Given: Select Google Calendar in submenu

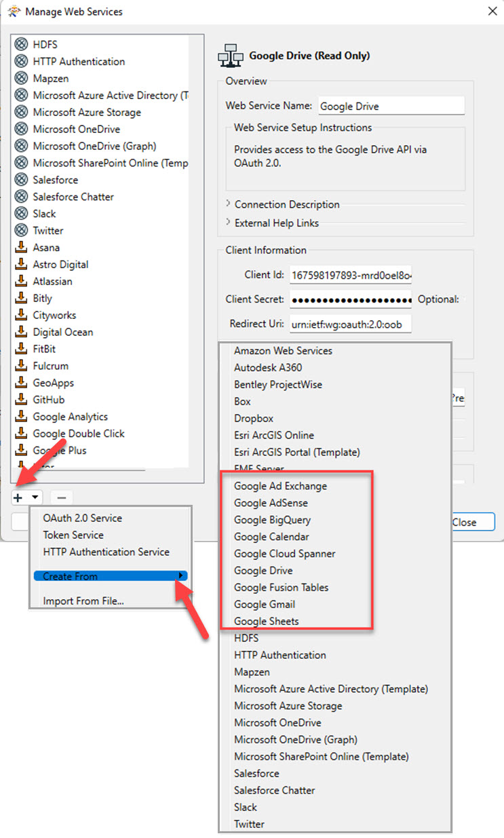Looking at the screenshot, I should click(x=271, y=537).
